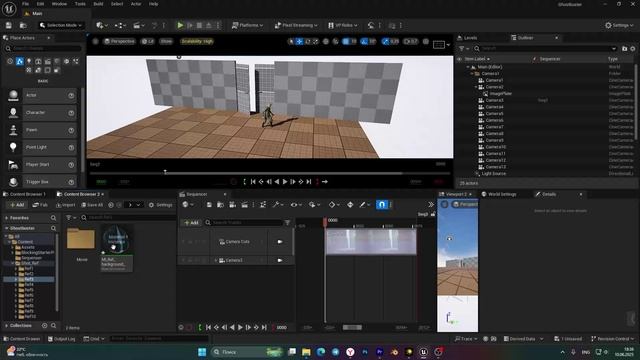Image resolution: width=640 pixels, height=360 pixels.
Task: Toggle the record button in the Sequencer transport
Action: [189, 327]
